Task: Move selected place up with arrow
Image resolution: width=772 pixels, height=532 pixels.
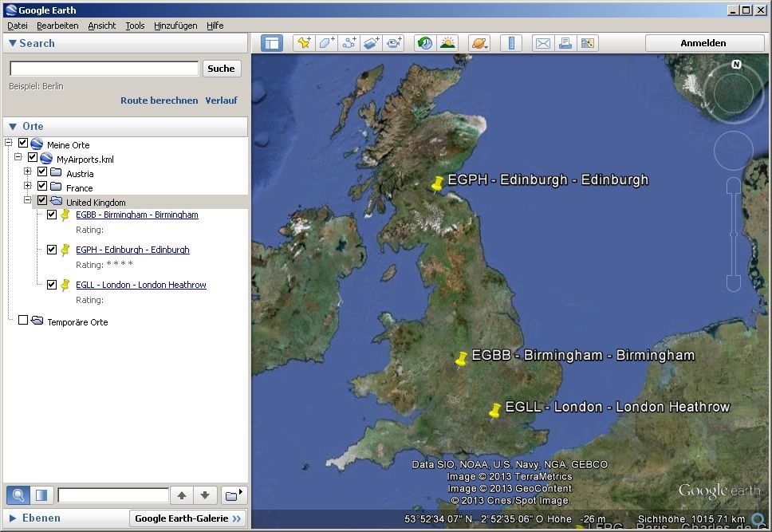Action: click(x=182, y=495)
